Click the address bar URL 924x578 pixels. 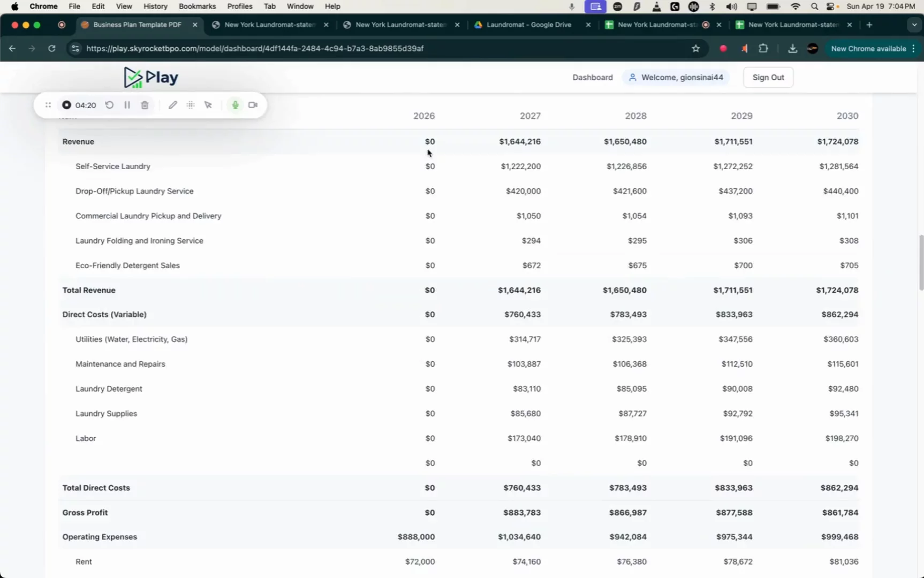pyautogui.click(x=255, y=48)
